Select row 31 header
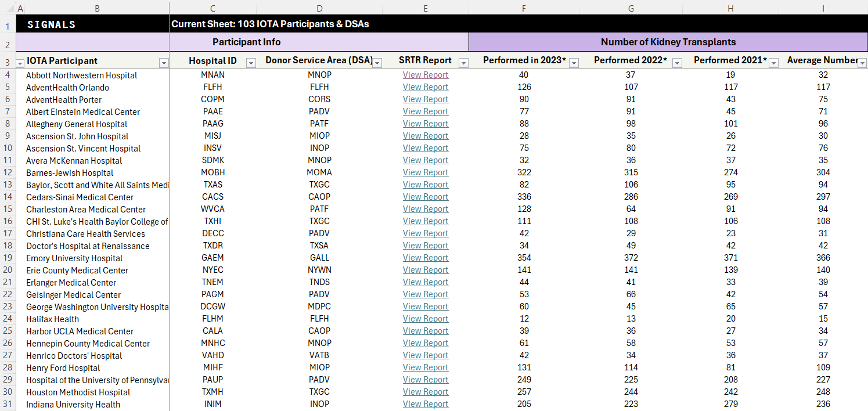Screen dimensions: 868x411 click(x=8, y=404)
